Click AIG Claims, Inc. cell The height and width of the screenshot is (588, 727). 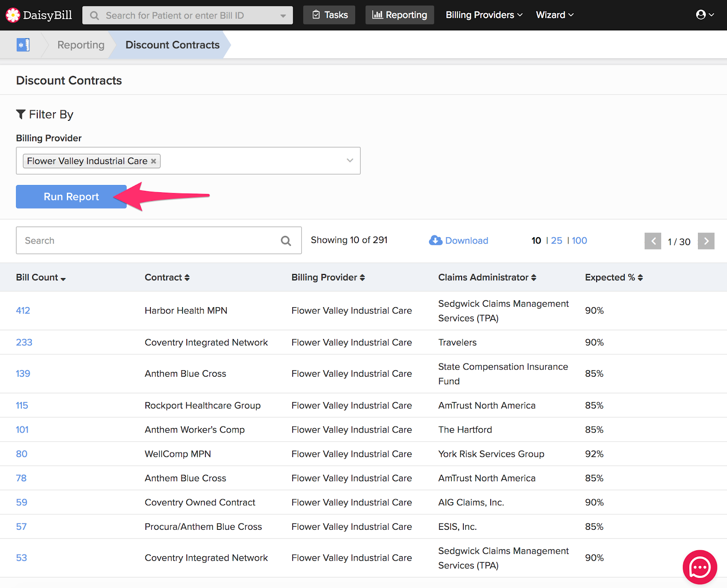[471, 503]
